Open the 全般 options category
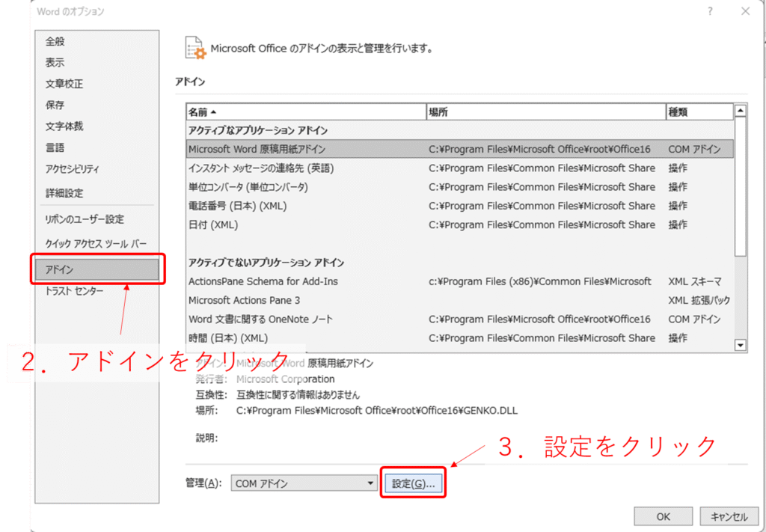Viewport: 766px width, 532px height. [55, 41]
